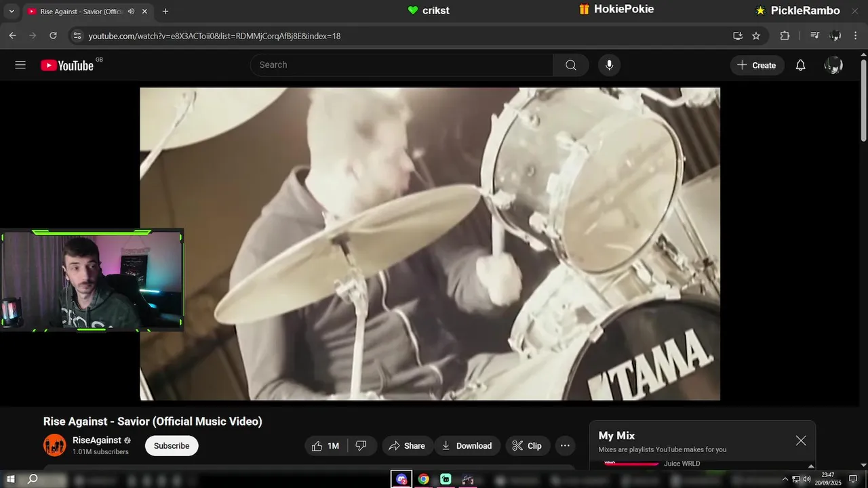The width and height of the screenshot is (868, 488).
Task: Click the Share button
Action: [407, 445]
